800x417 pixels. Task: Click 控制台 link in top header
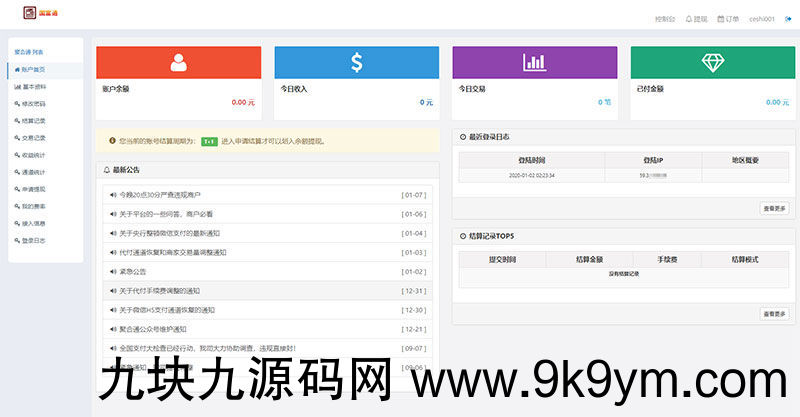point(665,19)
